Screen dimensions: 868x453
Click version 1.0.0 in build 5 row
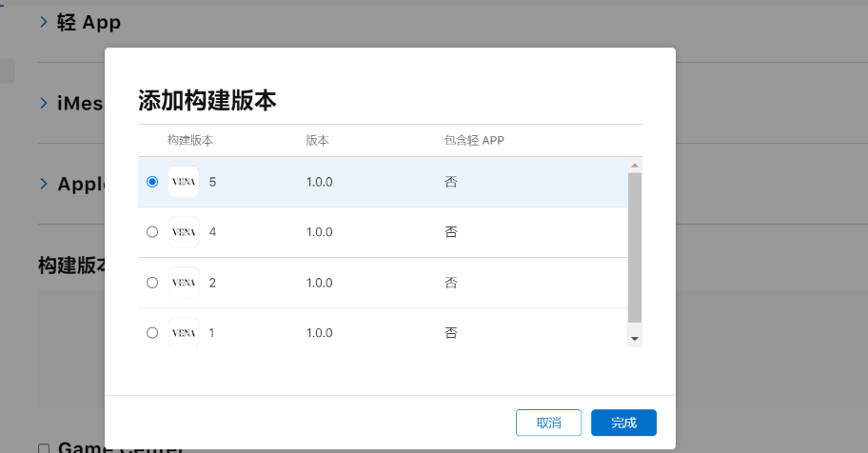click(320, 182)
